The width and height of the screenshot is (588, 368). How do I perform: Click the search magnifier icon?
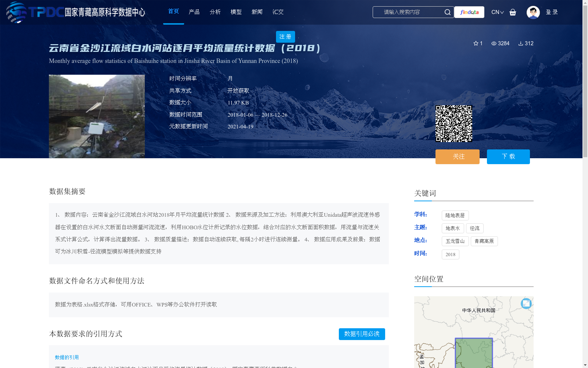pyautogui.click(x=447, y=12)
